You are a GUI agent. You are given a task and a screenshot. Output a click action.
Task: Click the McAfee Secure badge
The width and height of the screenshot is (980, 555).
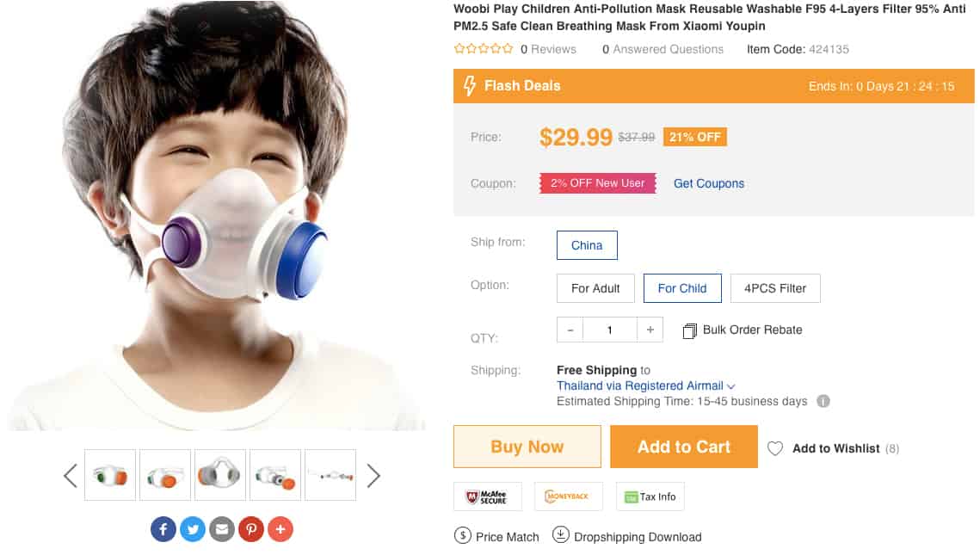(486, 496)
